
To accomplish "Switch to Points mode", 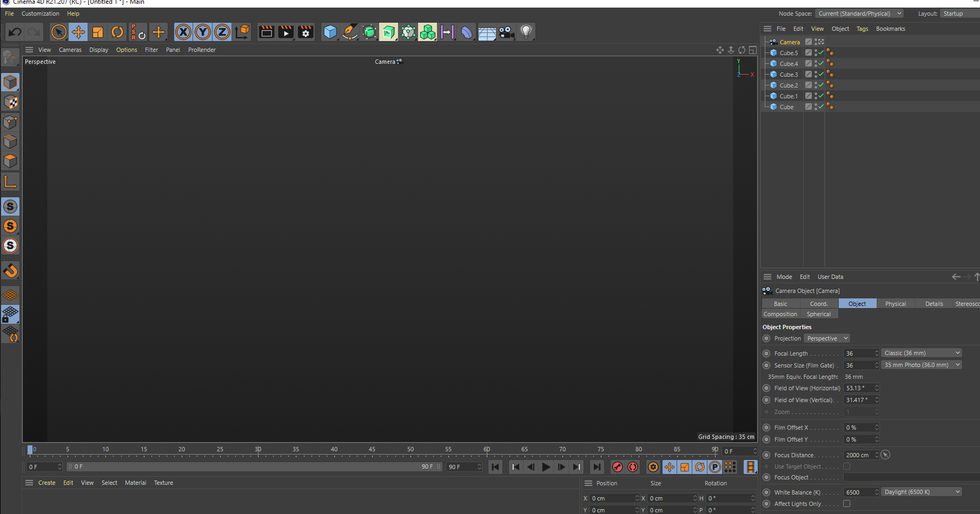I will pos(10,122).
